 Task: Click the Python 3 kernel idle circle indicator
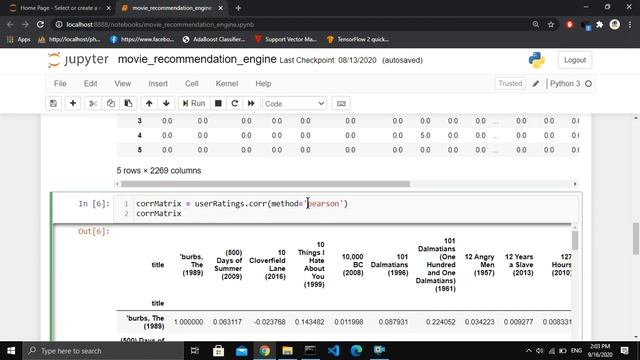click(588, 84)
